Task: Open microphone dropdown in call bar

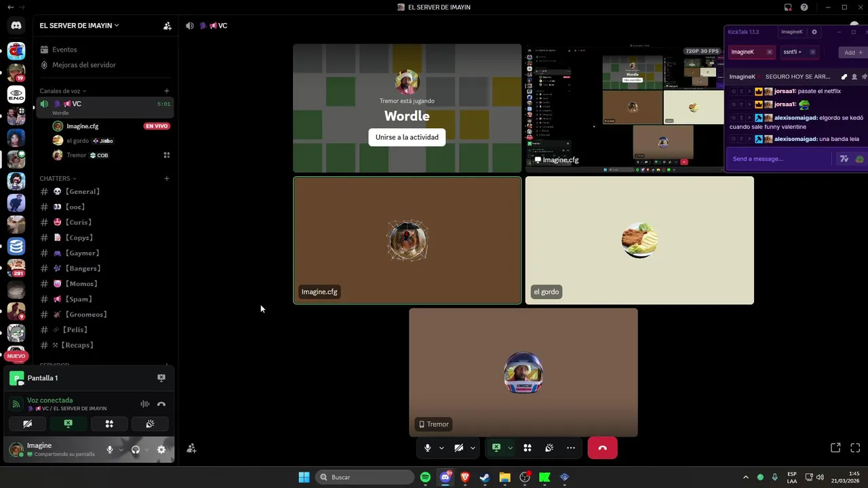Action: (441, 448)
